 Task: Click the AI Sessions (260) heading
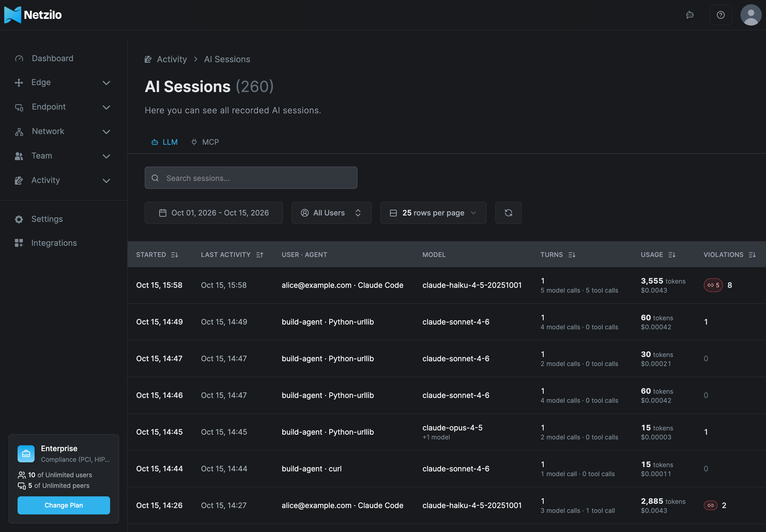click(209, 87)
